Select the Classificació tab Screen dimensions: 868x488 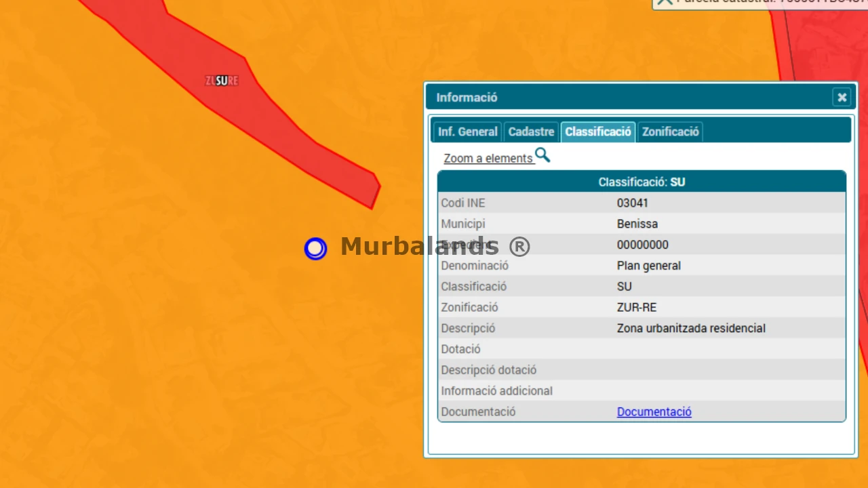pyautogui.click(x=598, y=131)
